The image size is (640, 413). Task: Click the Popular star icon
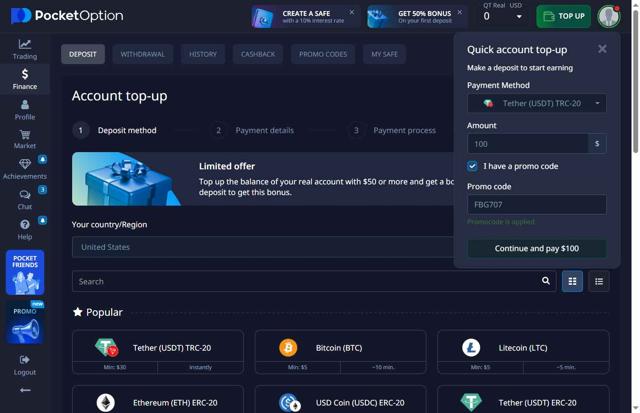[78, 312]
